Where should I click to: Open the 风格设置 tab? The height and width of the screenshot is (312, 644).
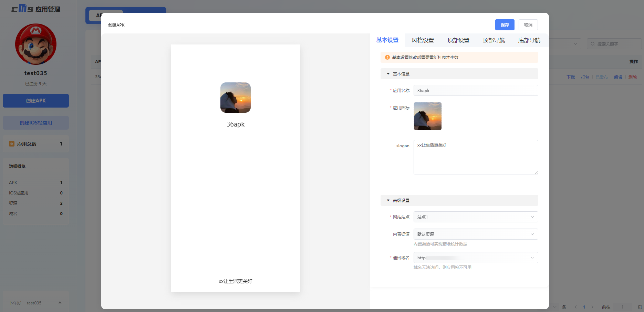point(423,40)
